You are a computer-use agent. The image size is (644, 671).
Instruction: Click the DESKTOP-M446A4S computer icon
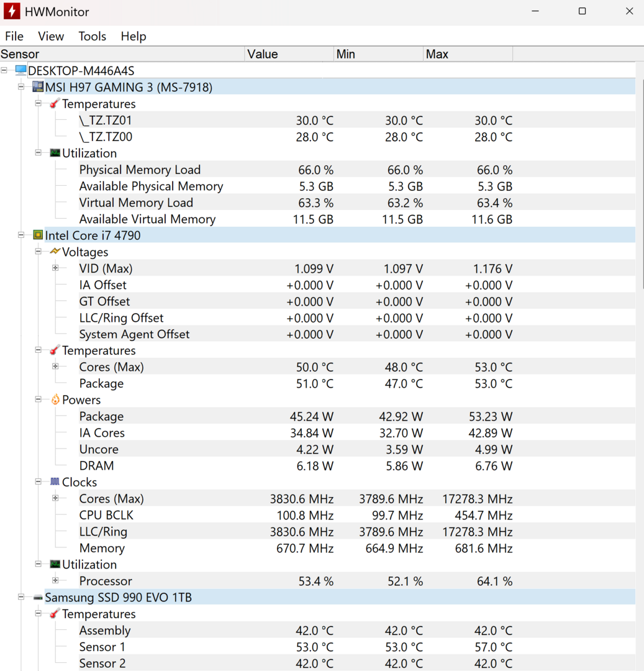20,70
